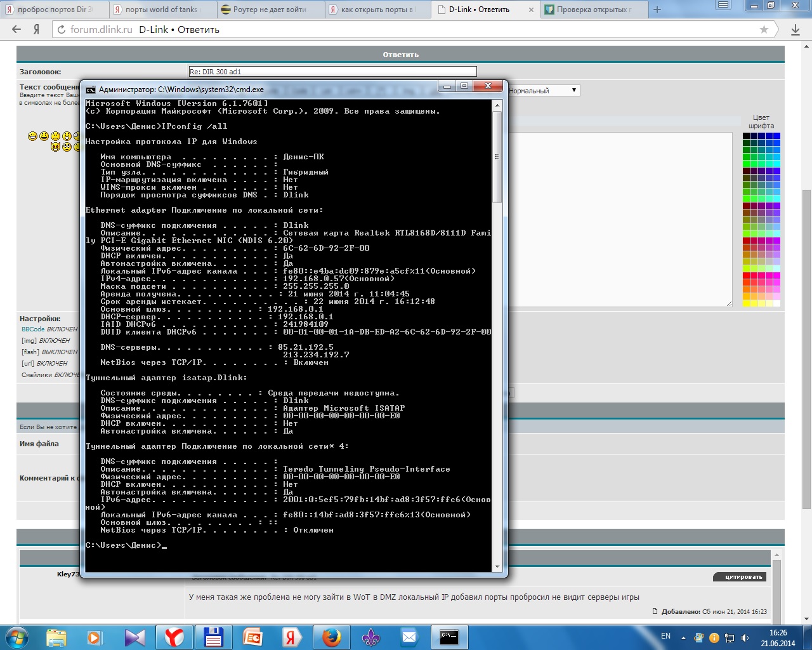
Task: Pick black swatch in font color palette
Action: pyautogui.click(x=746, y=136)
